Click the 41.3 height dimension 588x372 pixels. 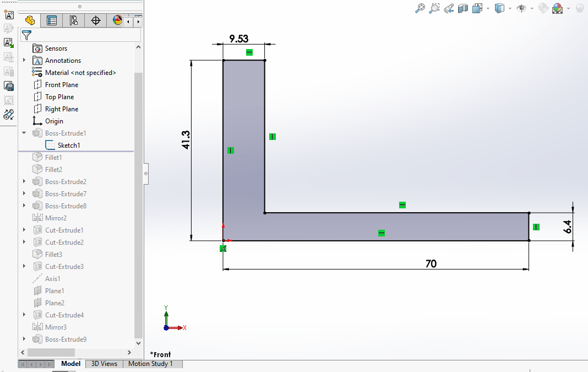click(186, 140)
